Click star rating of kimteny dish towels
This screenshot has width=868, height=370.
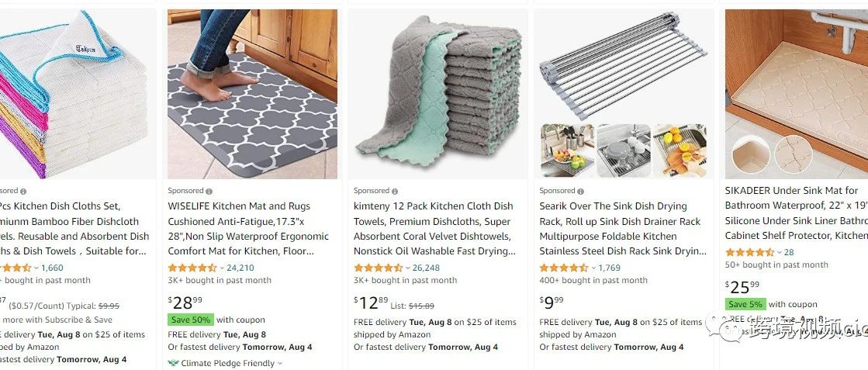pos(378,268)
